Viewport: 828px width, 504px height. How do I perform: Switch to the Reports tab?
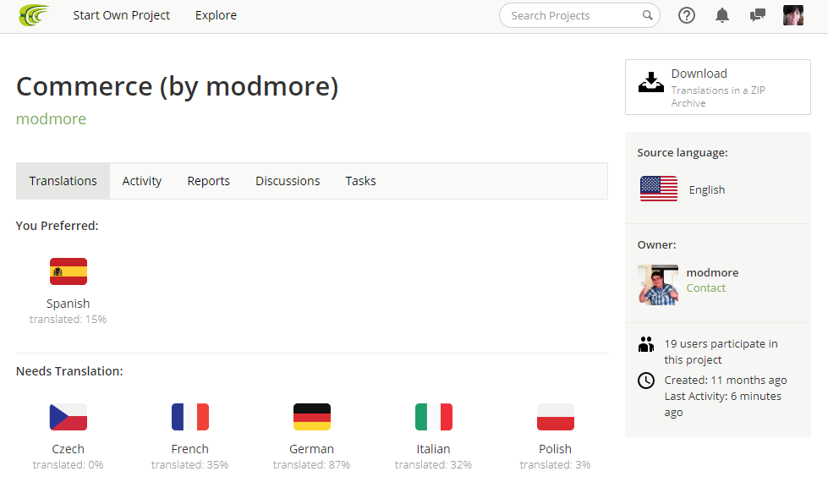tap(209, 181)
